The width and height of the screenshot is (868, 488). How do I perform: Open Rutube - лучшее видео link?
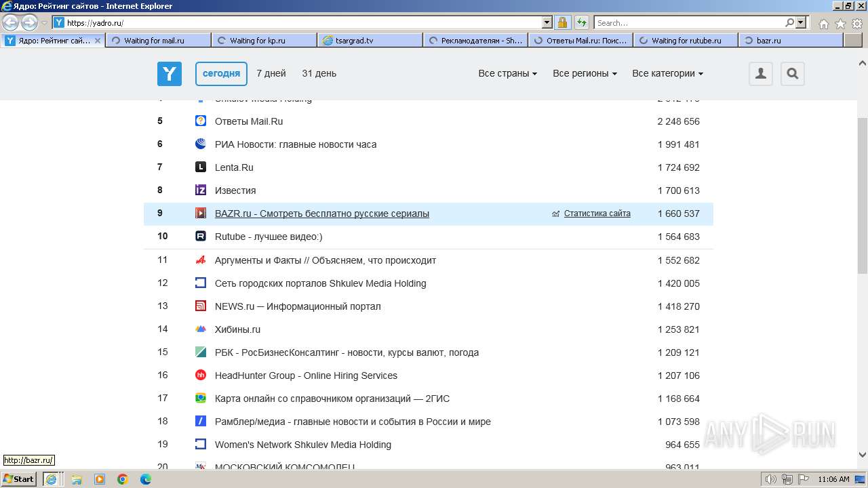269,237
